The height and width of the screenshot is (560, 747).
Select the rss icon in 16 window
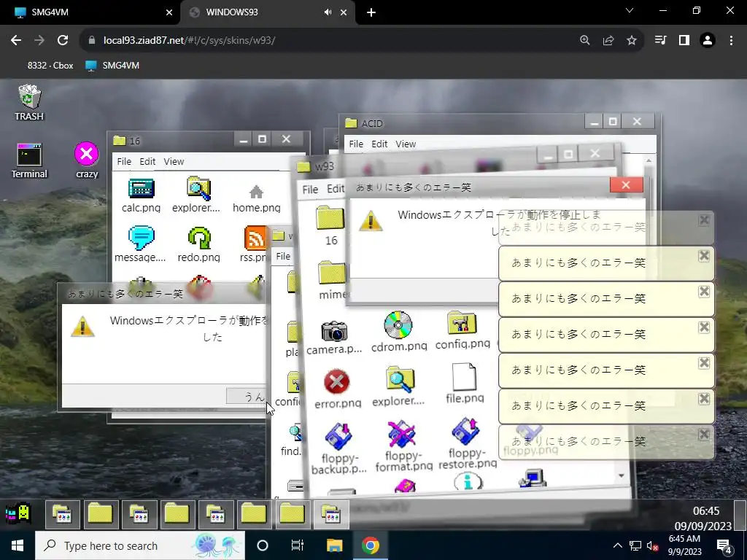point(255,244)
